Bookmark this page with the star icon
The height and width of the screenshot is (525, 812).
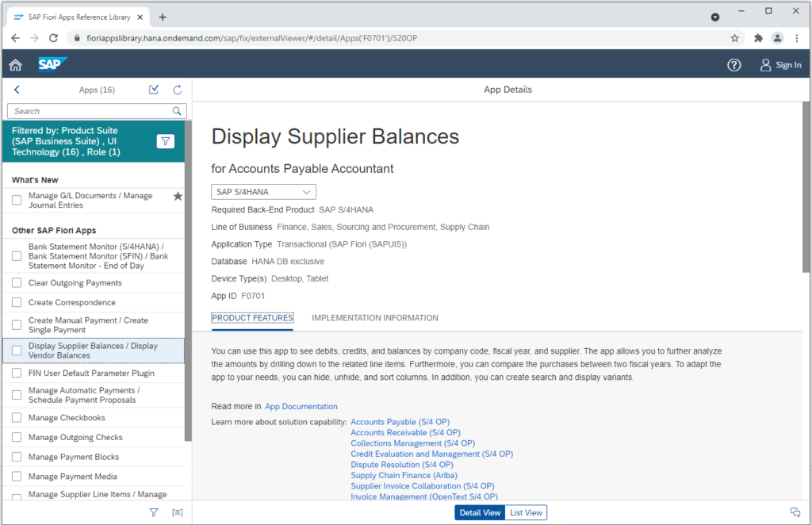(734, 38)
